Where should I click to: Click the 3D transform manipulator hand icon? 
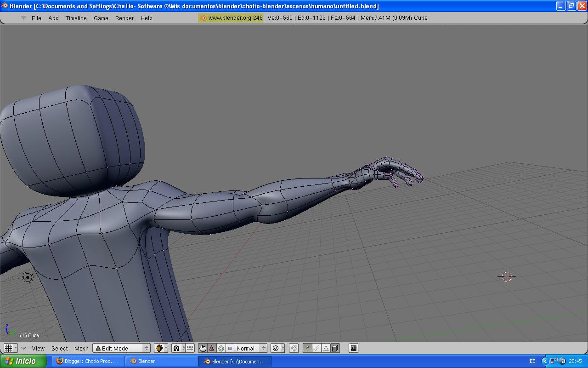(203, 348)
